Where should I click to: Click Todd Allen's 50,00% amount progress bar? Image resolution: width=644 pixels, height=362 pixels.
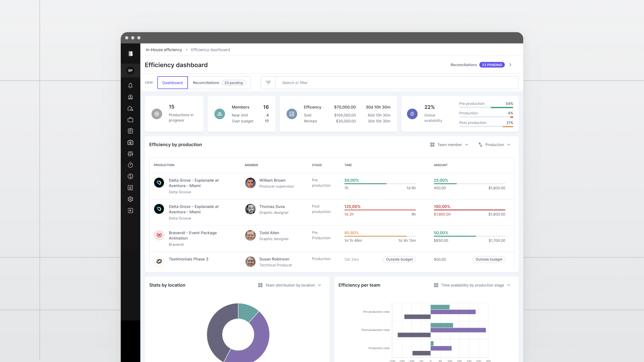(469, 236)
